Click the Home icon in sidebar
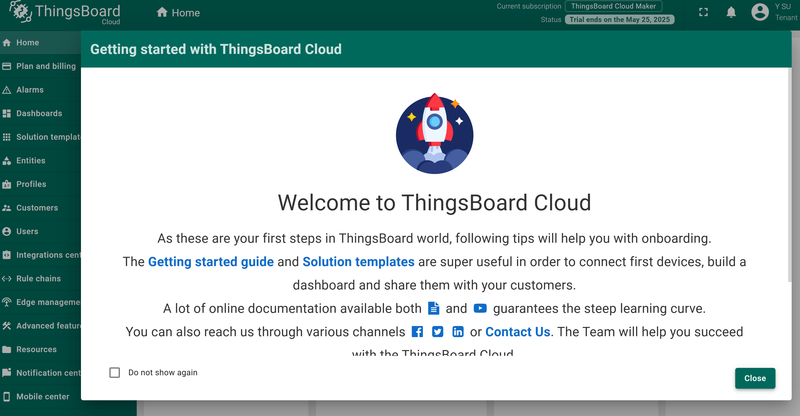The image size is (800, 416). point(7,43)
